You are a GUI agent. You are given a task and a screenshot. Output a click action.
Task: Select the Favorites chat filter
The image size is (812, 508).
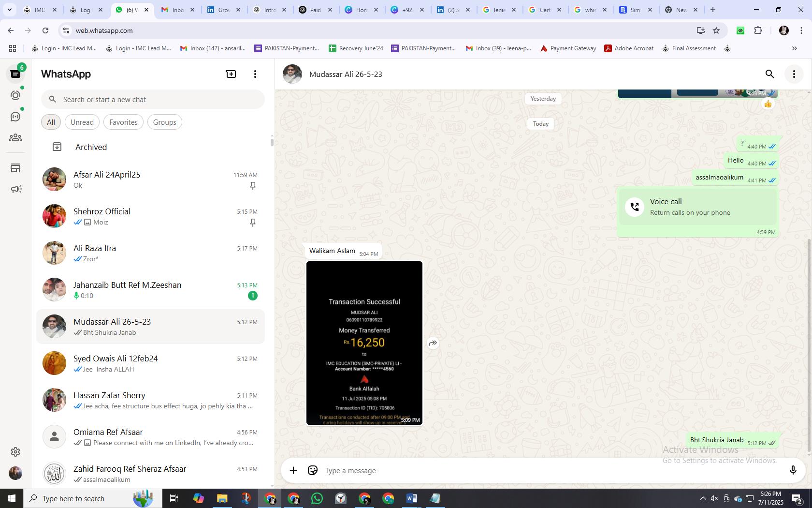tap(123, 122)
